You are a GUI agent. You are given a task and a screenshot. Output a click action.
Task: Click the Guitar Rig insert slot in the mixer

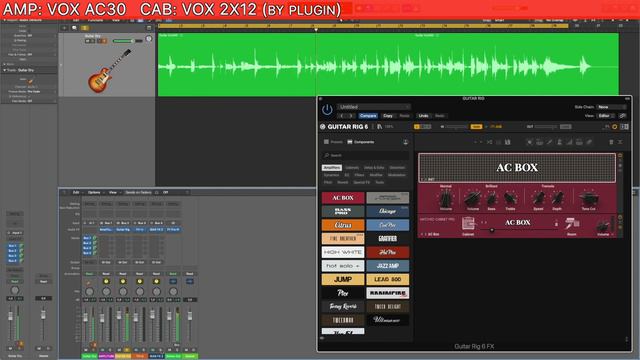pos(122,230)
